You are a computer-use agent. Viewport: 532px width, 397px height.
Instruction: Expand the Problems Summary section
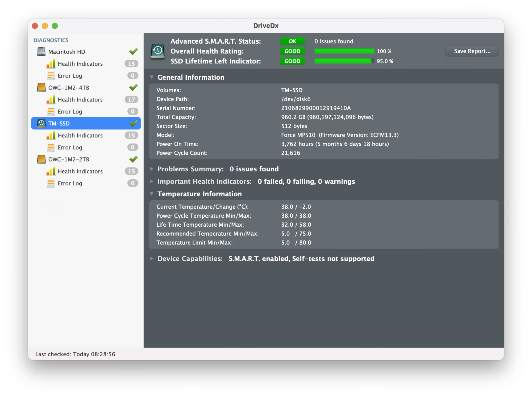[x=152, y=169]
